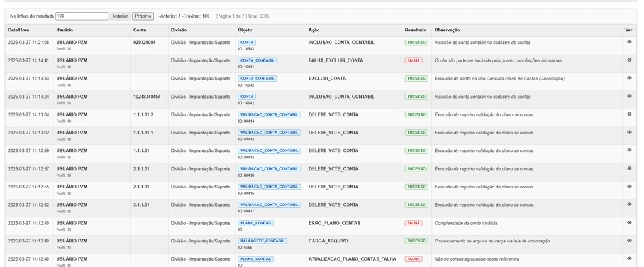View details of the CARGA_ARQUIVO entry
The image size is (644, 267).
click(629, 241)
